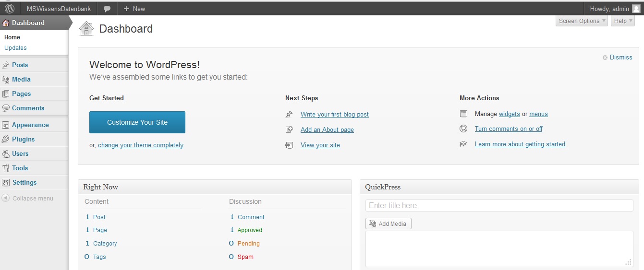Follow the Turn comments on or off link
Image resolution: width=644 pixels, height=270 pixels.
click(509, 129)
